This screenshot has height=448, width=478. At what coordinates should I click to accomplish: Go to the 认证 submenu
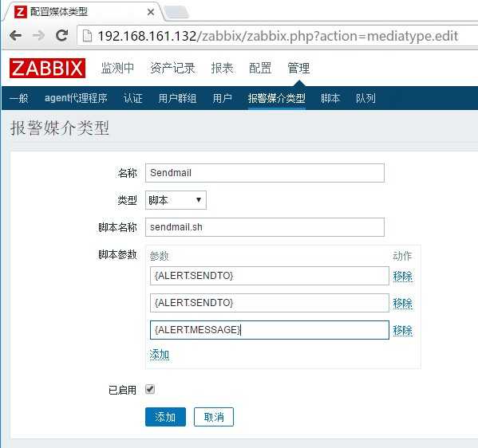[x=133, y=98]
